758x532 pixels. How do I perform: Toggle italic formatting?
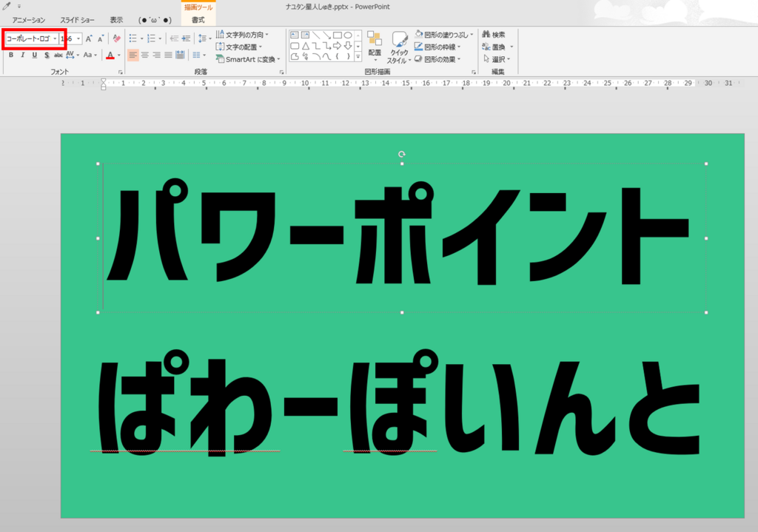[x=23, y=55]
